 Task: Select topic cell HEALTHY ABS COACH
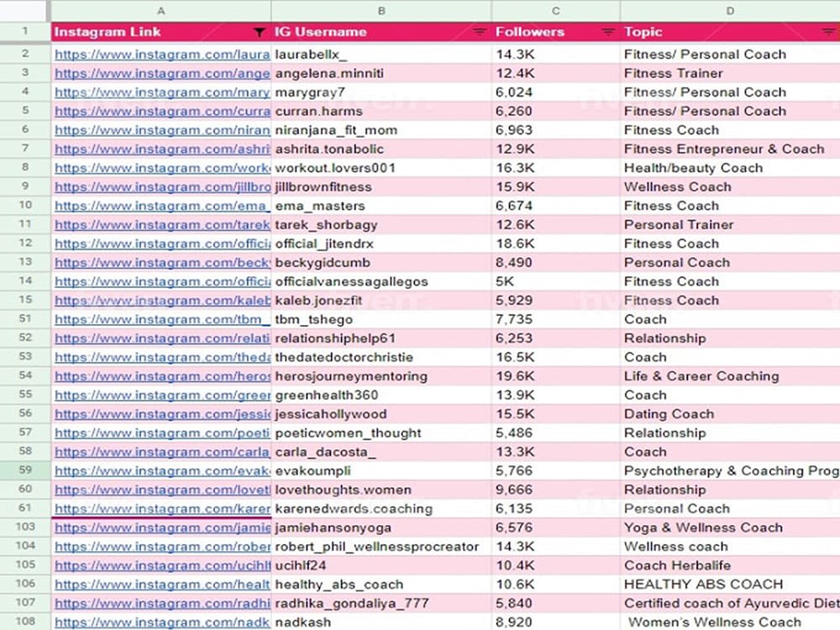coord(730,585)
